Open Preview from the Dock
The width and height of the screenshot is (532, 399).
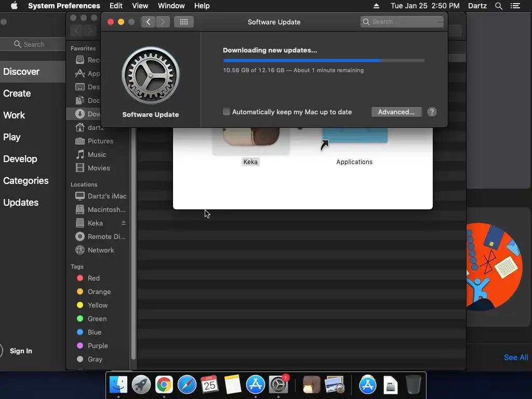click(x=334, y=385)
